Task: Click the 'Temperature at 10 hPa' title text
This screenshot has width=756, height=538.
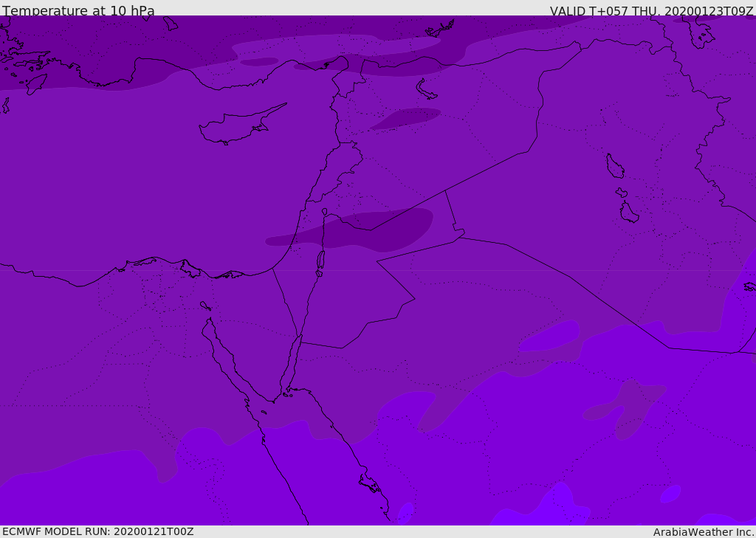Action: (78, 10)
